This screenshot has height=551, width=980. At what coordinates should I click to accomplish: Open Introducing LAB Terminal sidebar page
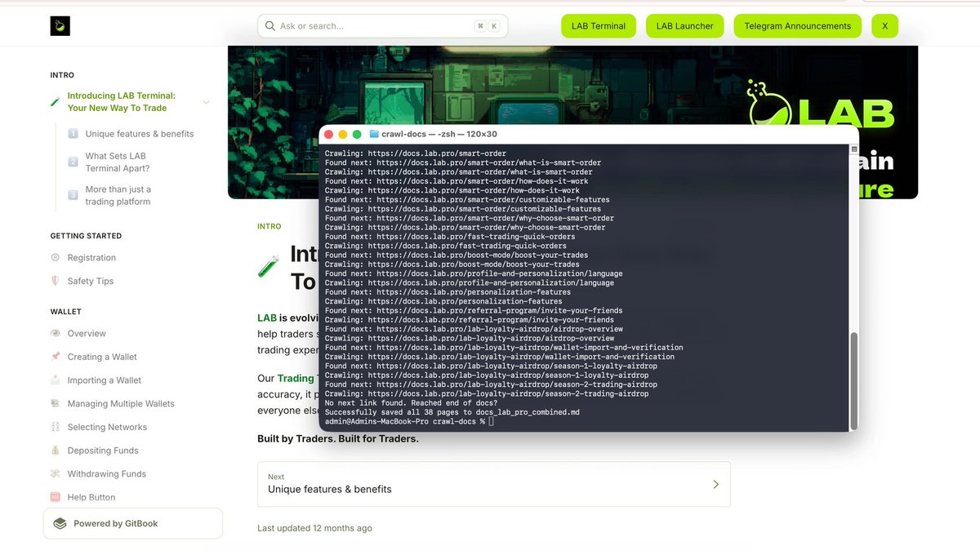[122, 102]
